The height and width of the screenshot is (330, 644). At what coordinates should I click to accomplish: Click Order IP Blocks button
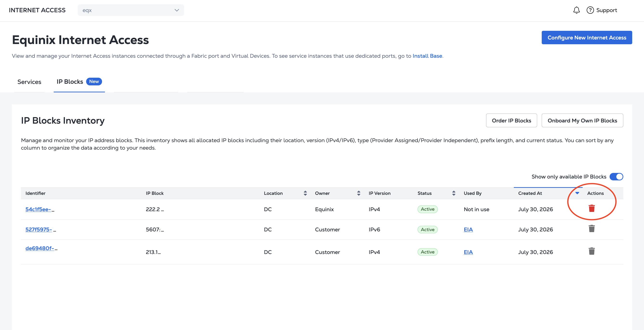[x=511, y=121]
